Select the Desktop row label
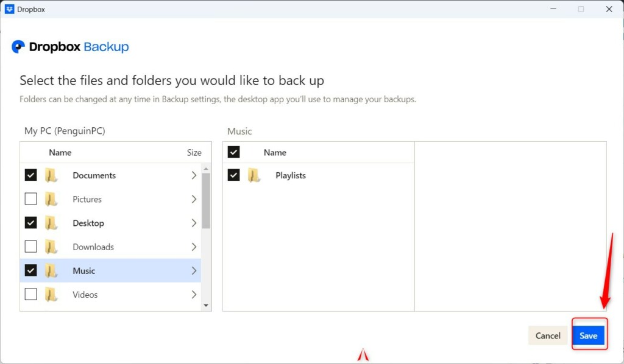The height and width of the screenshot is (364, 624). click(x=88, y=223)
